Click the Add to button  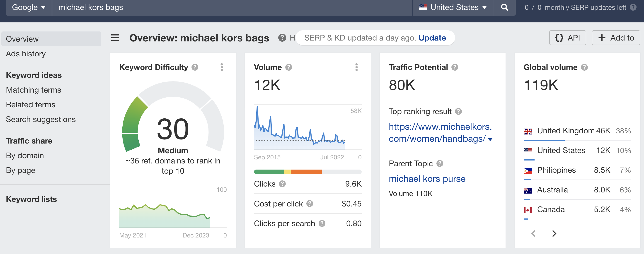616,38
